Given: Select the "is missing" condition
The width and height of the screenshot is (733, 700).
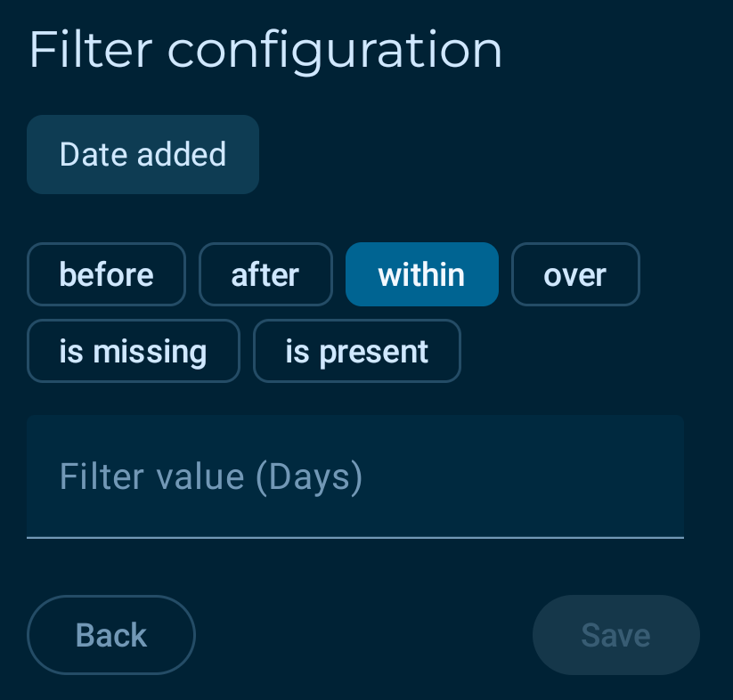Looking at the screenshot, I should point(134,351).
